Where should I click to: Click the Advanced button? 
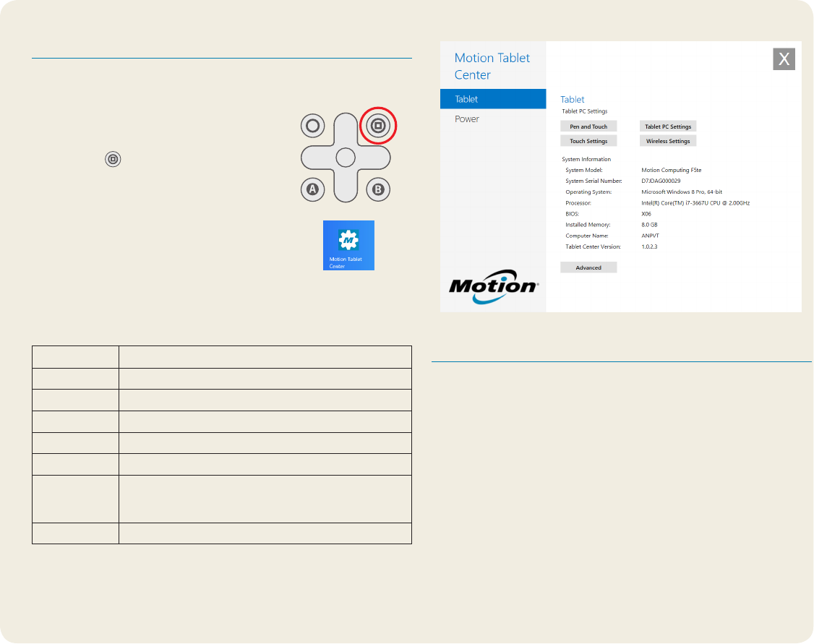point(588,267)
